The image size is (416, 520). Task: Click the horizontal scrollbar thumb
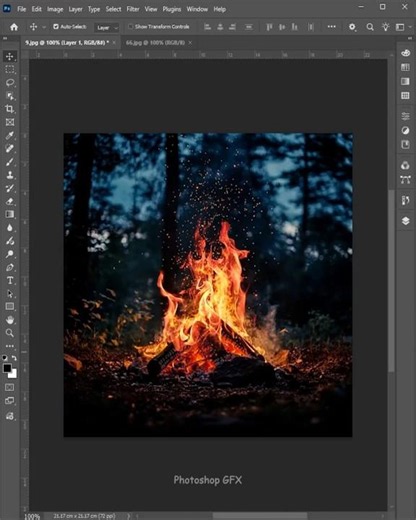tap(260, 516)
